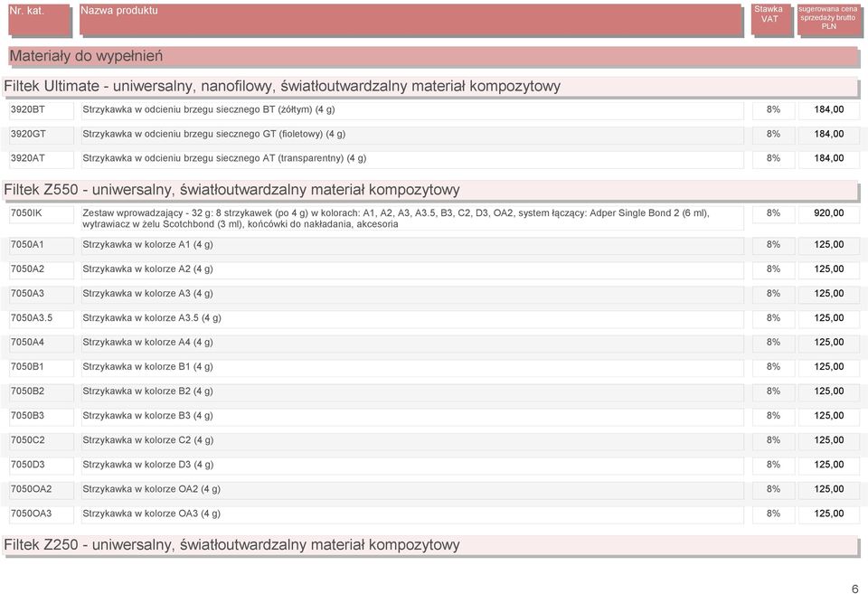Click the 'Stawka VAT' column header
This screenshot has height=594, width=868.
click(771, 21)
